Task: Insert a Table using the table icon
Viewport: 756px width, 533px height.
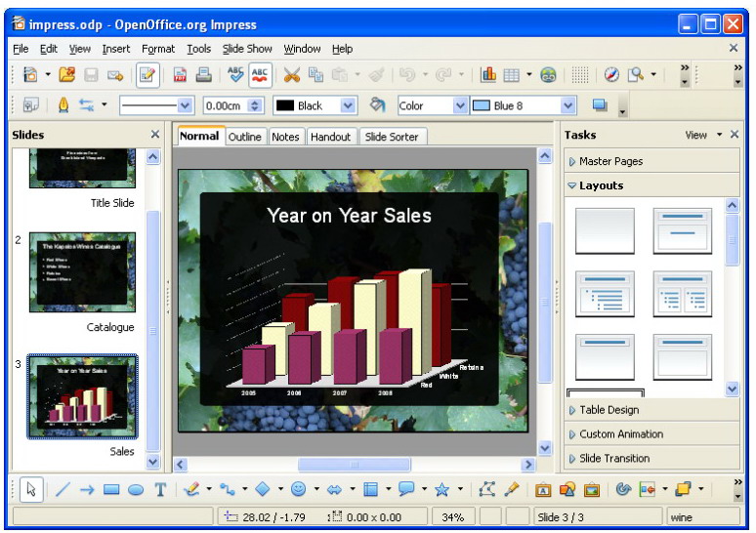Action: (512, 75)
